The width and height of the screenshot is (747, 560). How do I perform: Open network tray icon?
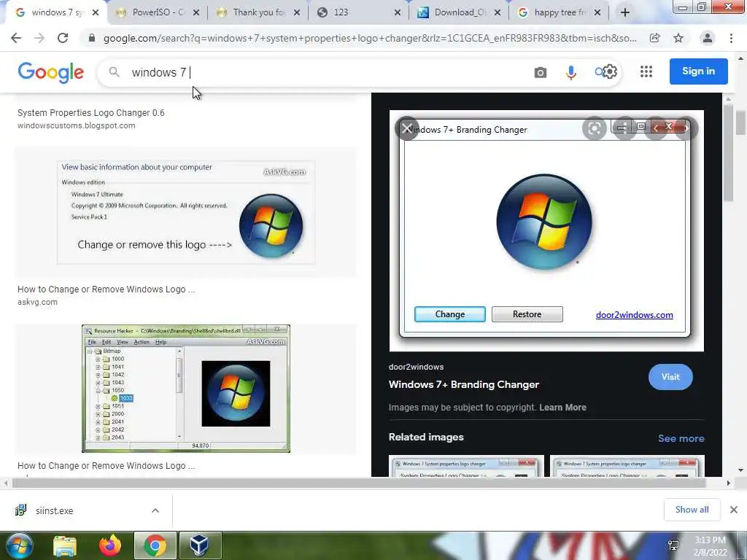[x=673, y=546]
